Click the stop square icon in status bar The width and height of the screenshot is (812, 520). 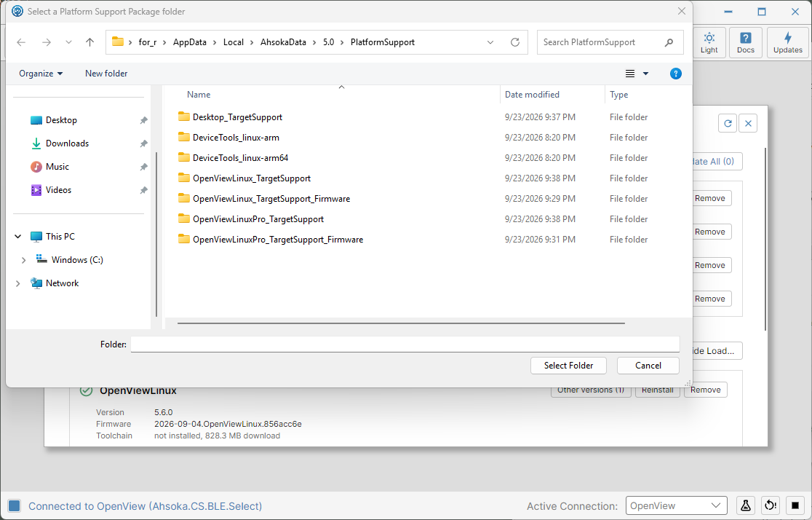coord(795,506)
